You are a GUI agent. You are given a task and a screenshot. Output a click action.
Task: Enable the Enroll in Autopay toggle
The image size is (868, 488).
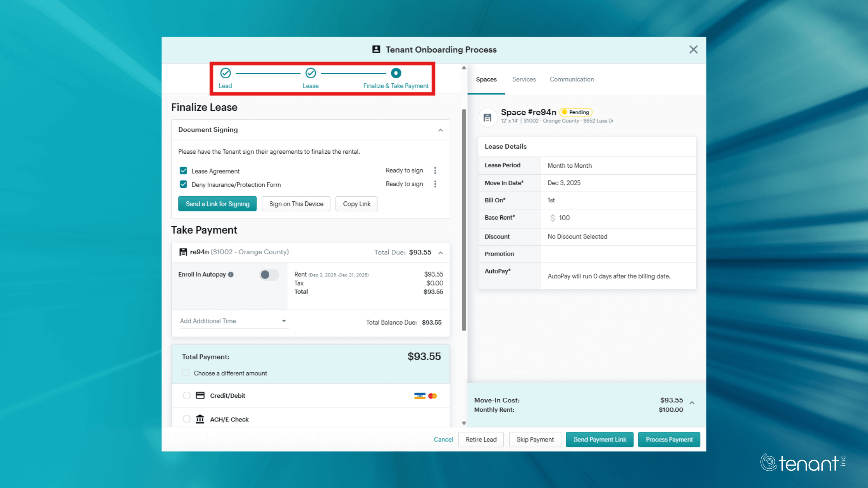[269, 275]
